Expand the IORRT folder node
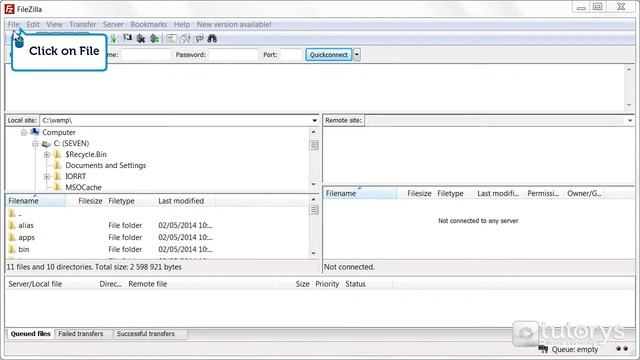 (x=47, y=177)
